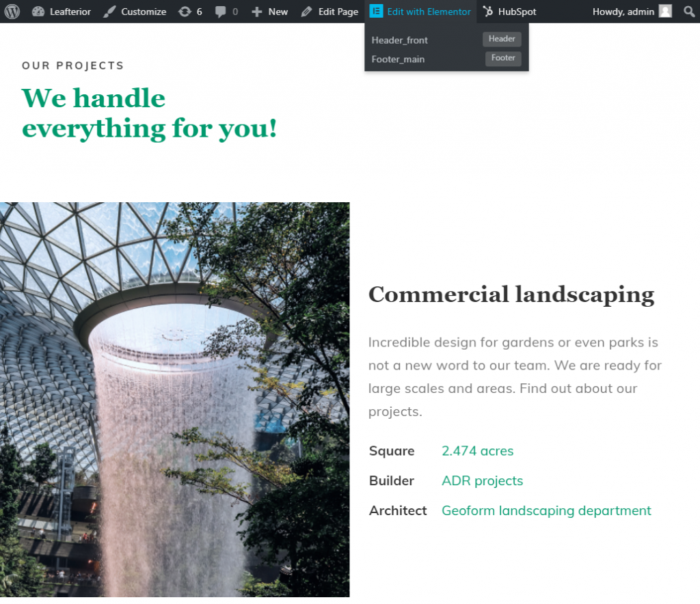Click the WordPress logo icon
This screenshot has height=604, width=700.
[x=12, y=12]
